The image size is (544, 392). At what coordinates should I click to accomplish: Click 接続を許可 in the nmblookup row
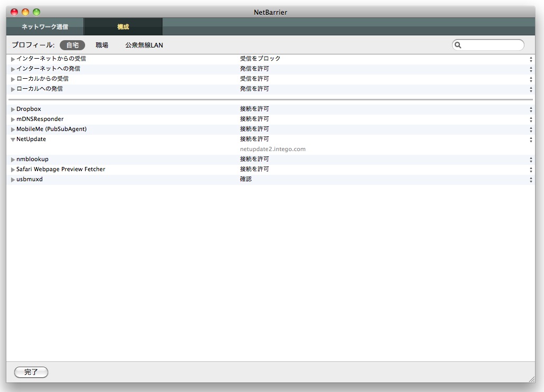(x=254, y=159)
